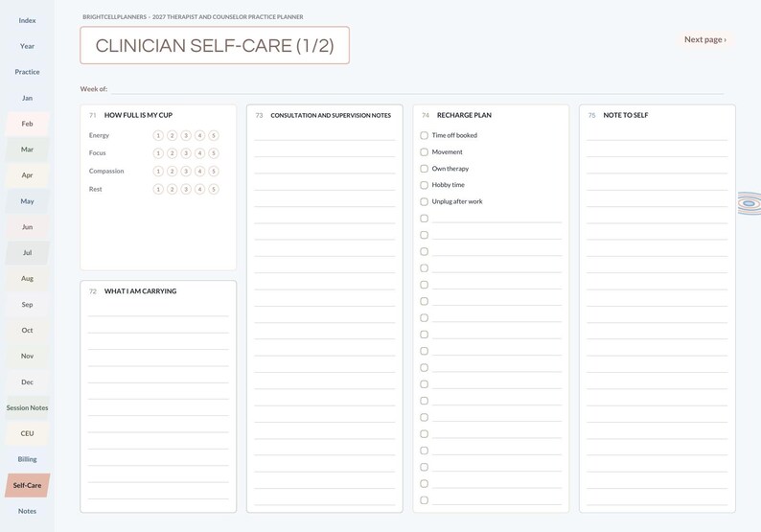Click the How Full Is My Cup heading
Image resolution: width=761 pixels, height=532 pixels.
(x=138, y=115)
